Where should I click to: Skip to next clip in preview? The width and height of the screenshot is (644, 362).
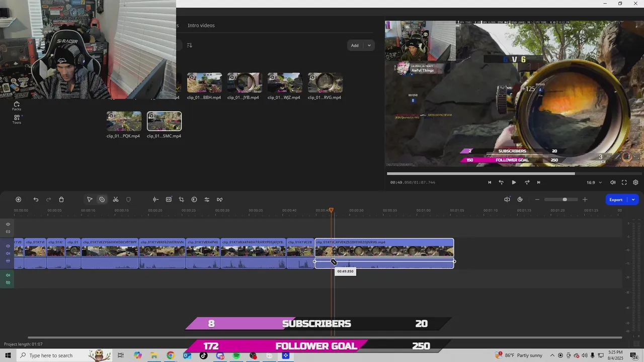(539, 183)
